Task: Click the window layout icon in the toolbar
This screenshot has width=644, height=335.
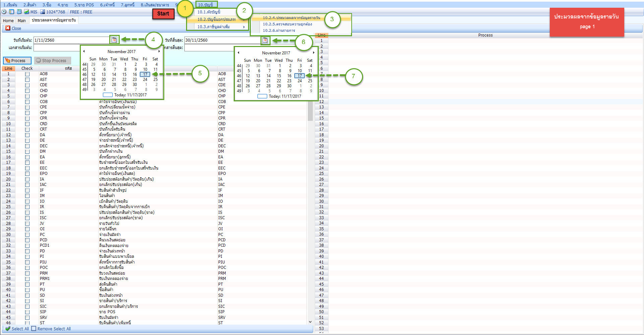Action: tap(12, 12)
